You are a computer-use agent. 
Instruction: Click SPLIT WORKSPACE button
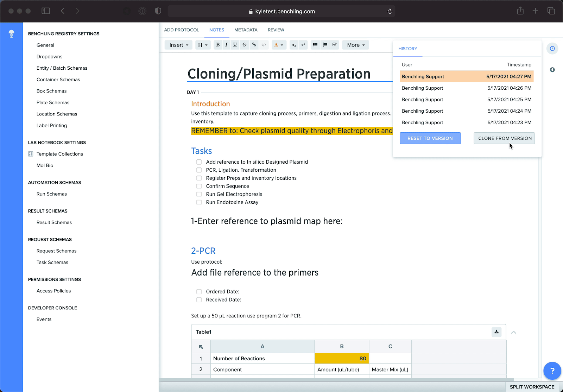pos(532,387)
